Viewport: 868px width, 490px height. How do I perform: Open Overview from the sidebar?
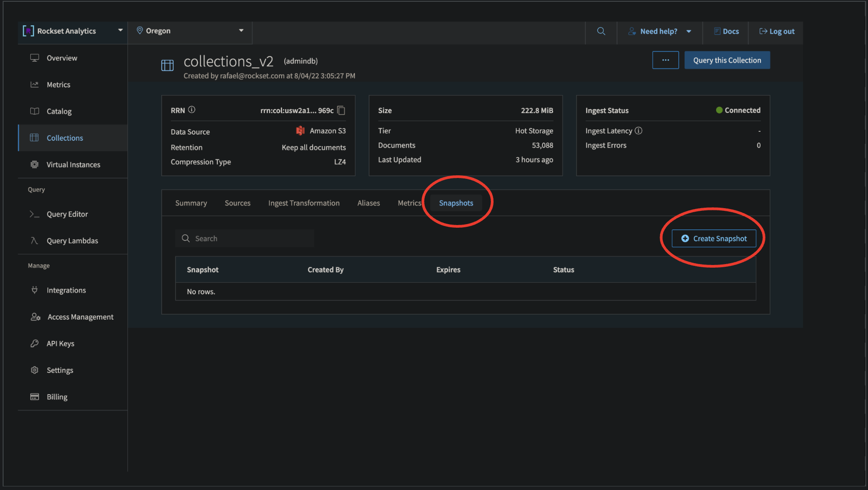pos(62,58)
